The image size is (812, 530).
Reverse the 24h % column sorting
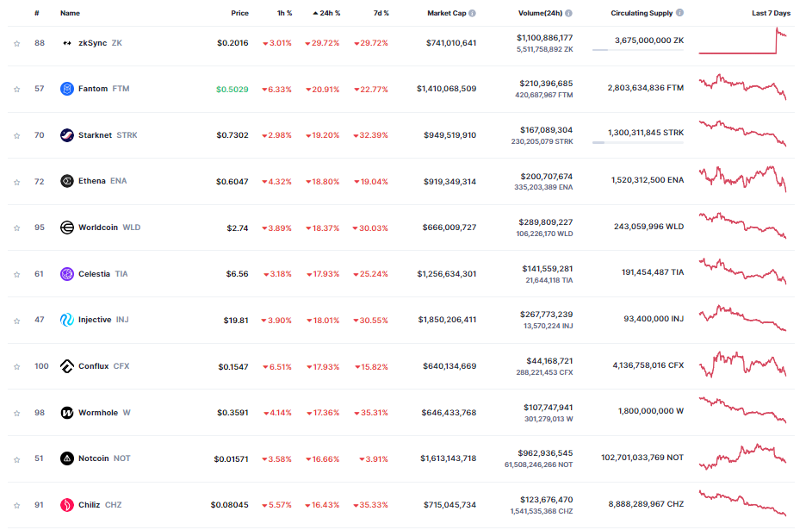tap(326, 13)
